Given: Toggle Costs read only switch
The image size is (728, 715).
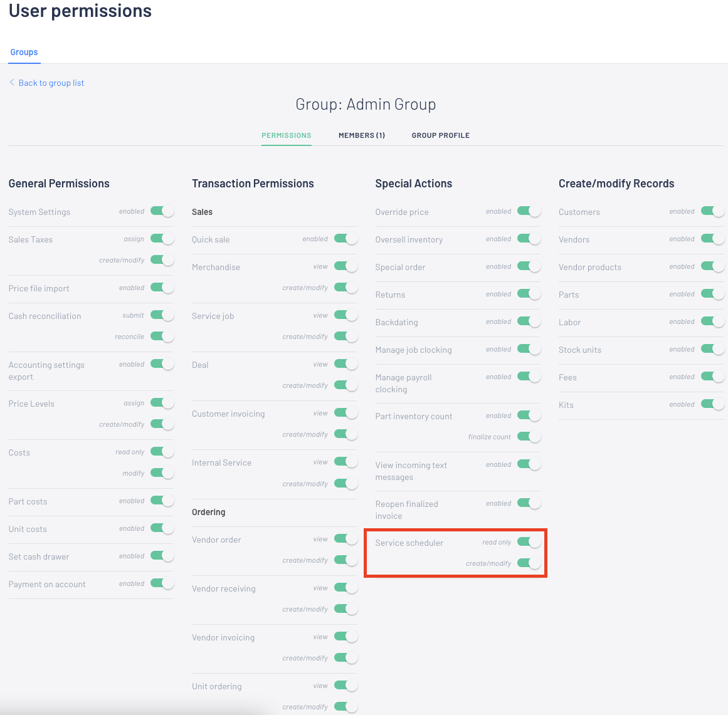Looking at the screenshot, I should [162, 452].
